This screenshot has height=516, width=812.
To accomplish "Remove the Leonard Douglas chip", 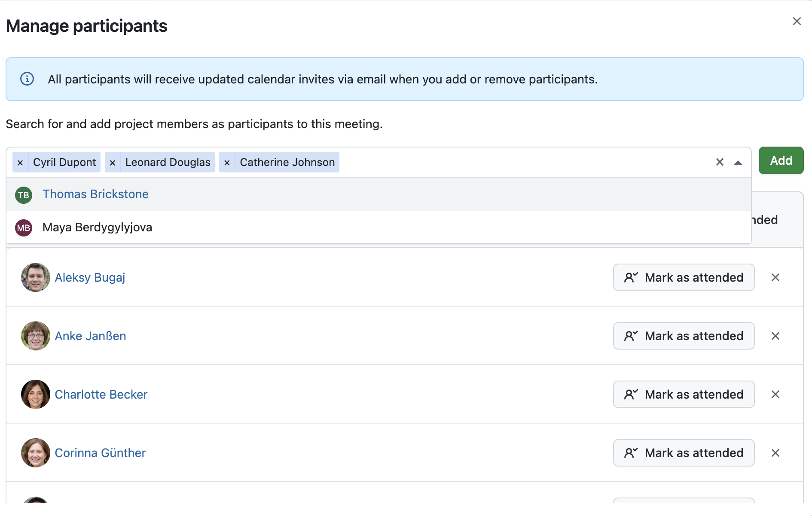I will (113, 162).
